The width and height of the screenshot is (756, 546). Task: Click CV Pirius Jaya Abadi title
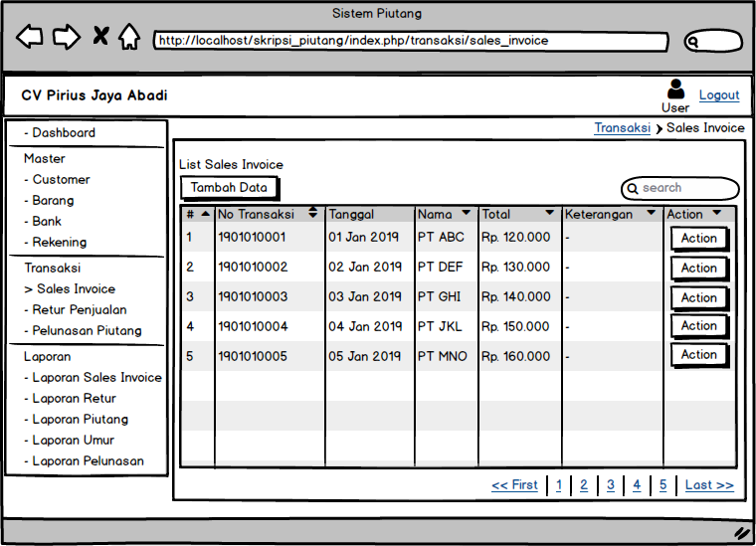point(94,95)
